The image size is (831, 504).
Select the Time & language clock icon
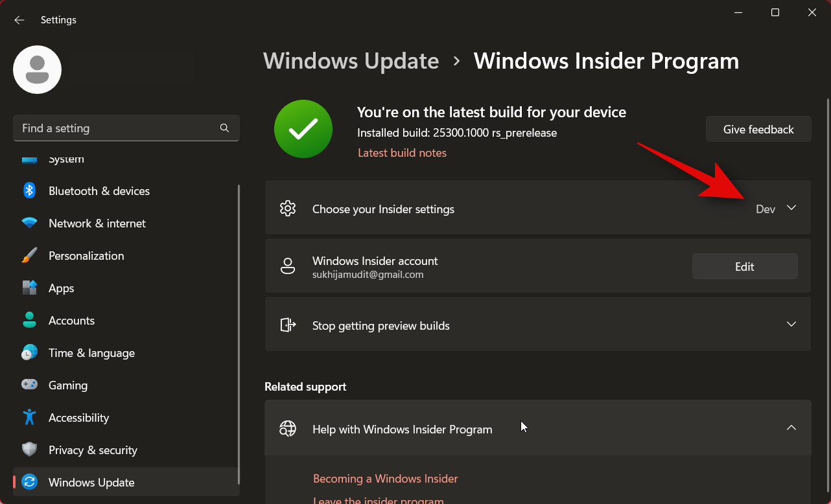coord(29,352)
